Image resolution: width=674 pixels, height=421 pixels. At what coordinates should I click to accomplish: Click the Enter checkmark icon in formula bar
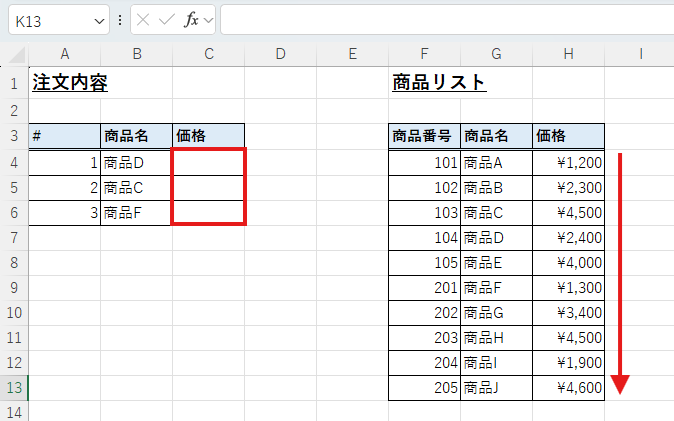(x=166, y=20)
